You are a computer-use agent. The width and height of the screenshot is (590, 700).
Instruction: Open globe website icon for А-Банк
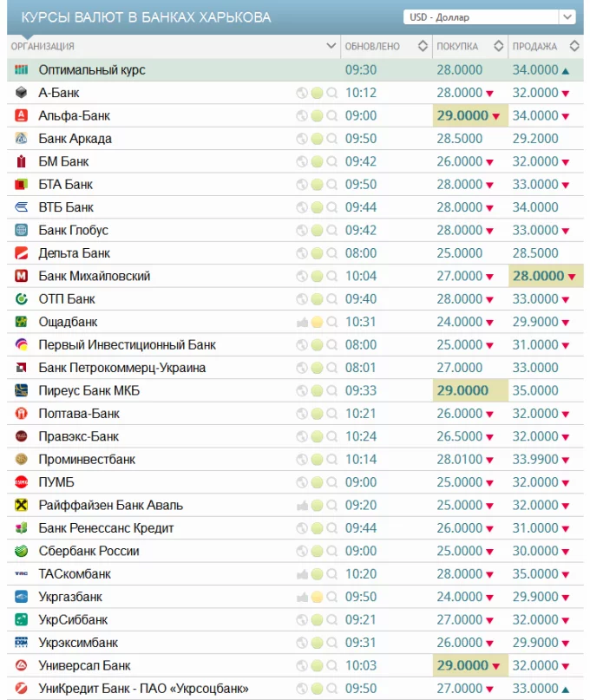pos(302,93)
